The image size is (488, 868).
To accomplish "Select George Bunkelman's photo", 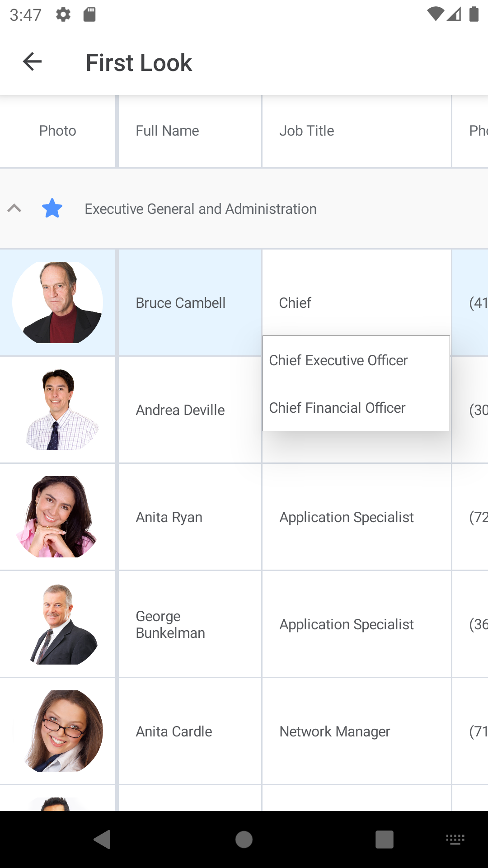I will click(58, 624).
